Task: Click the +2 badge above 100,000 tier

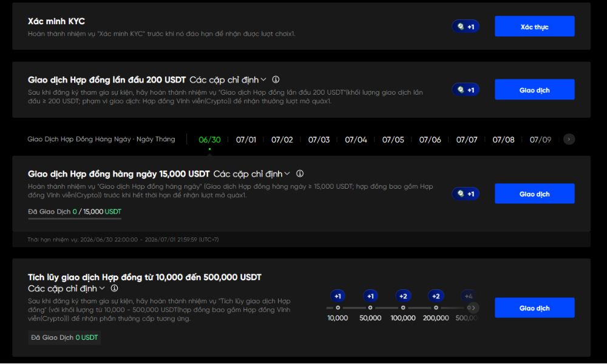Action: (403, 296)
